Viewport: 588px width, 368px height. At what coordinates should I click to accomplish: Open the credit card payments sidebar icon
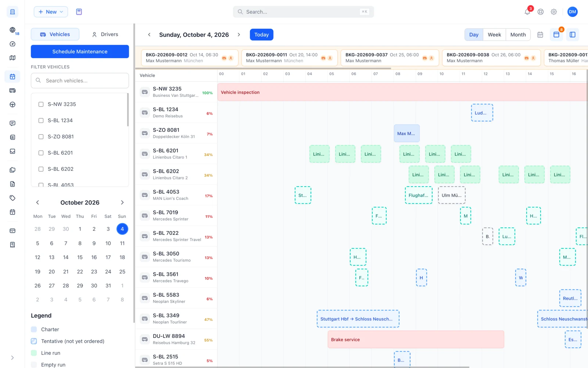pos(12,231)
